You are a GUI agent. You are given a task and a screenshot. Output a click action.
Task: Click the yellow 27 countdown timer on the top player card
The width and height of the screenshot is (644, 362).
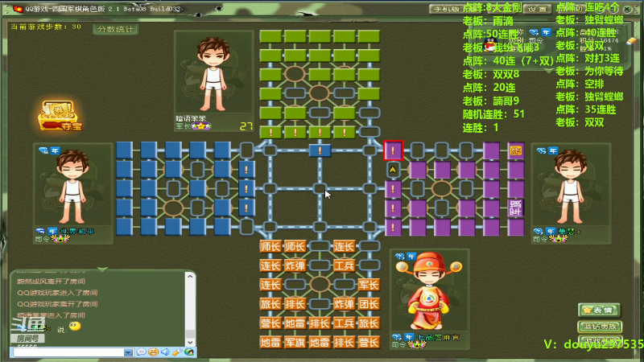tap(246, 126)
